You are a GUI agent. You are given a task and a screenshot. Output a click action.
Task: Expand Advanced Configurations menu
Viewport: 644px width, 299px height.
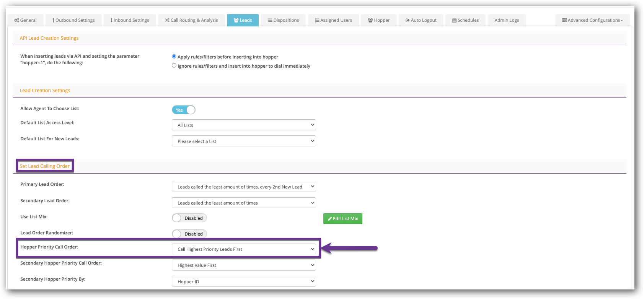(x=592, y=20)
